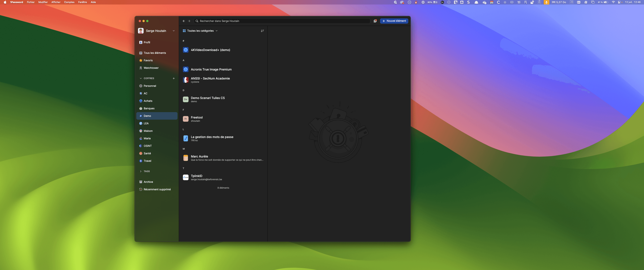Select the Travel vault
The height and width of the screenshot is (270, 644).
click(157, 161)
